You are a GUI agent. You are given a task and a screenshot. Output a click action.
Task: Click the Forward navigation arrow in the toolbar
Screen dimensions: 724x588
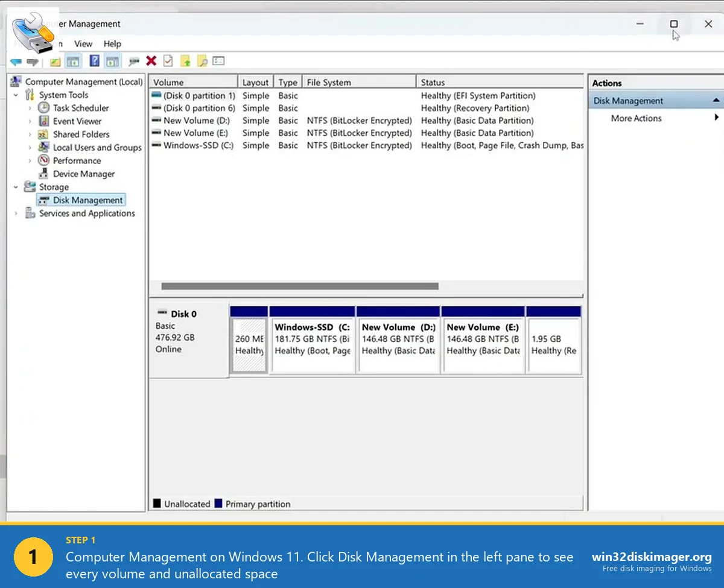(32, 61)
